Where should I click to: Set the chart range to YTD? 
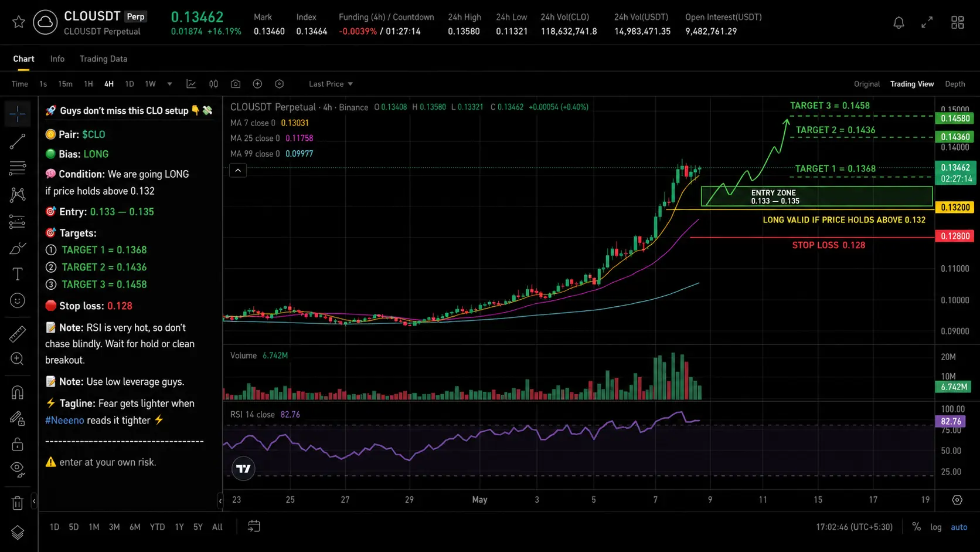coord(157,527)
